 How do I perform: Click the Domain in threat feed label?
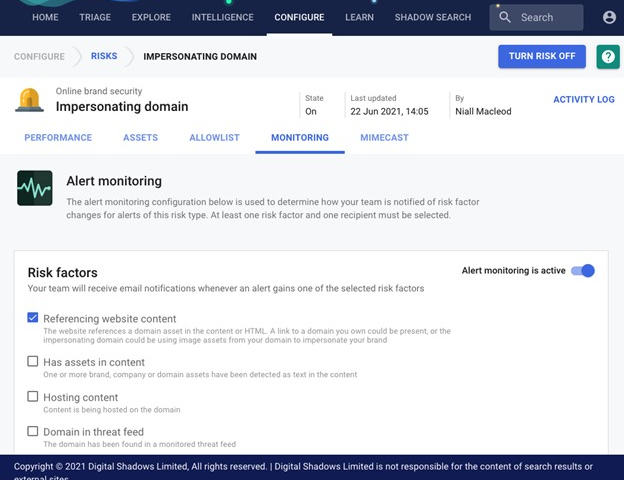coord(94,432)
